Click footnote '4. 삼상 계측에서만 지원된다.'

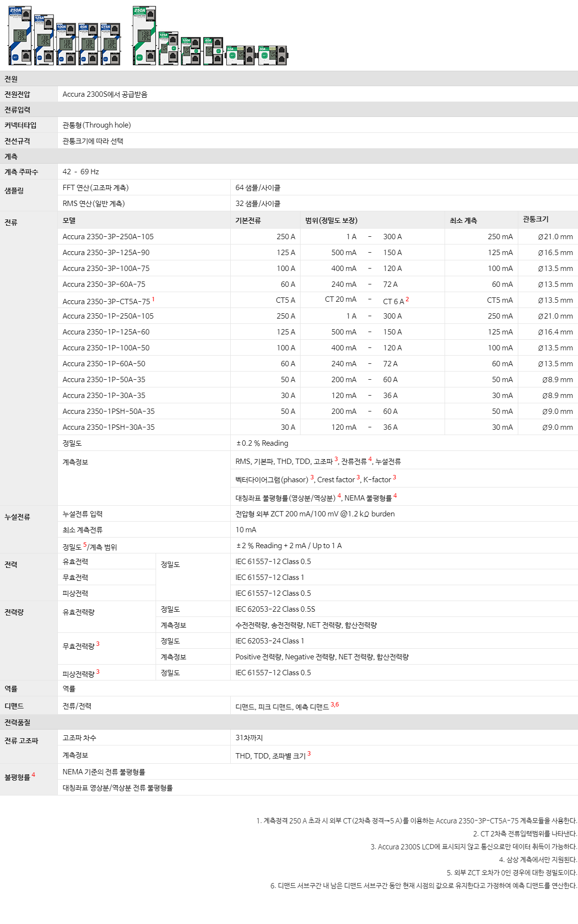(538, 860)
